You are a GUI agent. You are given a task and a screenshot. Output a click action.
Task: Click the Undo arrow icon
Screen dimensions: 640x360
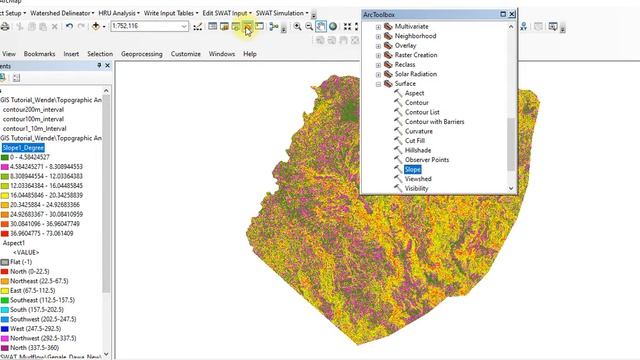[69, 26]
